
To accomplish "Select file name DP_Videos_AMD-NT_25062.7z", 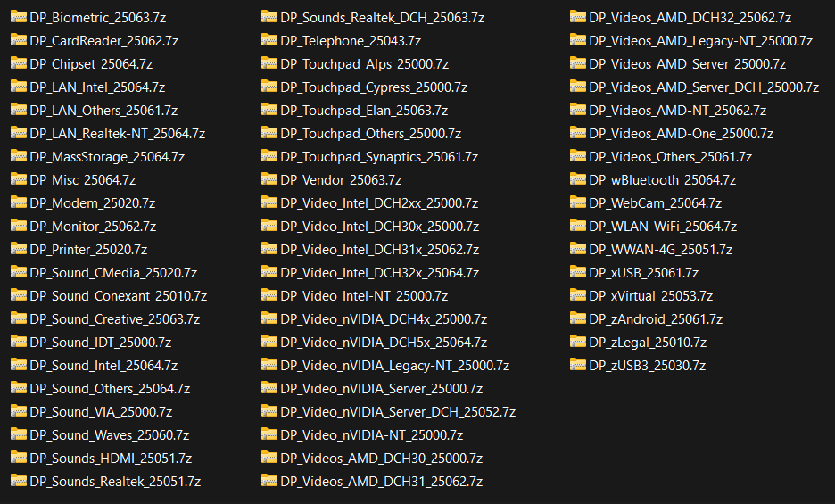I will (678, 111).
